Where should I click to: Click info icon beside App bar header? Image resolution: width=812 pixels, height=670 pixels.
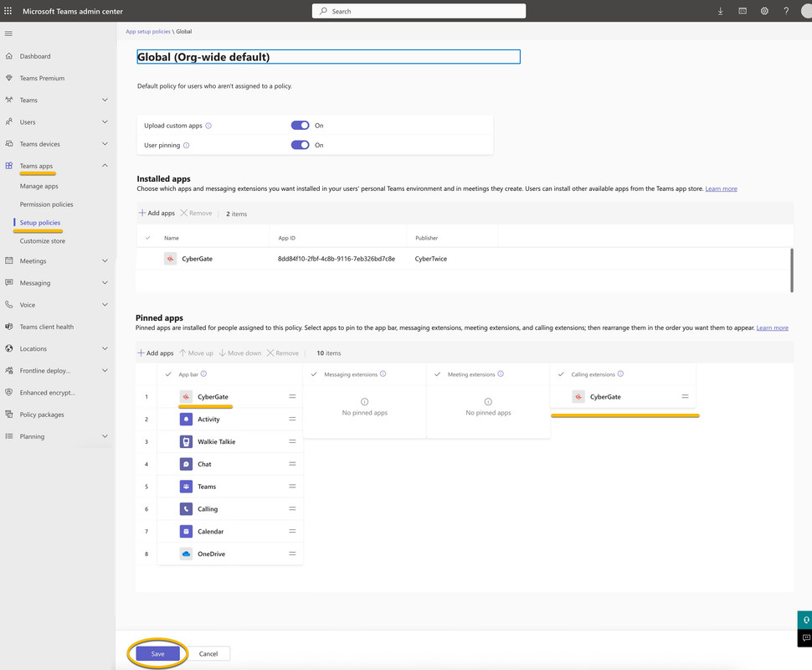(203, 374)
